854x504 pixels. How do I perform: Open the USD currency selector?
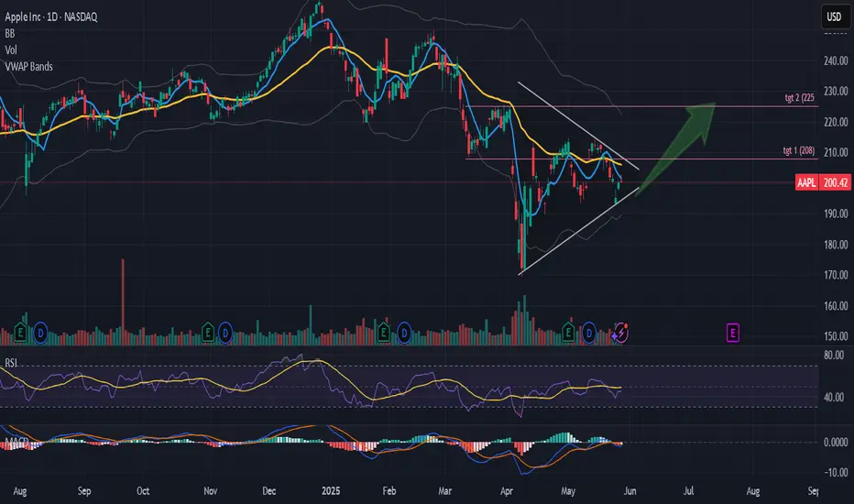pos(835,16)
